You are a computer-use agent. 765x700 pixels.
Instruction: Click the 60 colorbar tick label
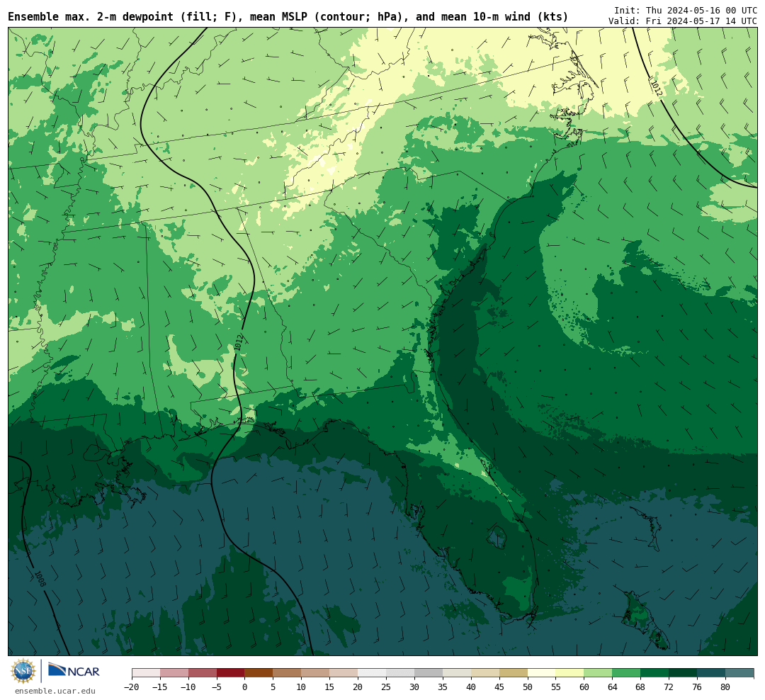pyautogui.click(x=584, y=687)
